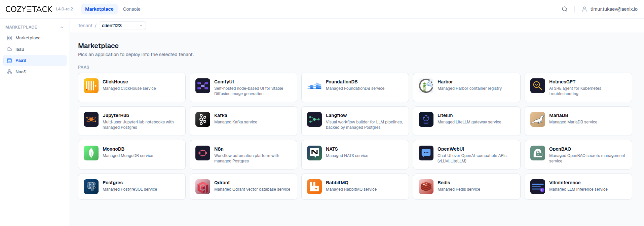Screen dimensions: 644x226
Task: Click 'Managed LLM inference service' text
Action: tap(578, 189)
